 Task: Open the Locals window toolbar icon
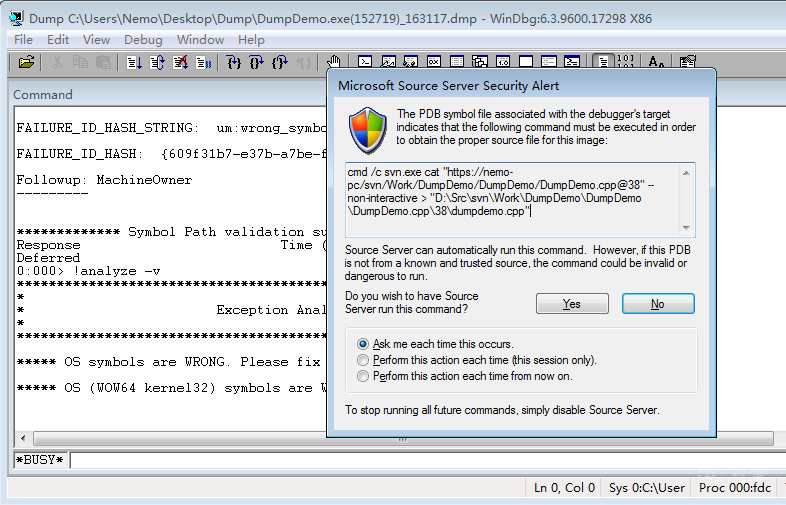click(411, 62)
